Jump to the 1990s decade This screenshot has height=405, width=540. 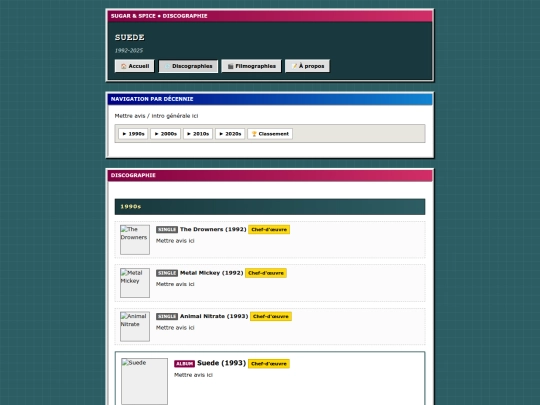pyautogui.click(x=133, y=134)
